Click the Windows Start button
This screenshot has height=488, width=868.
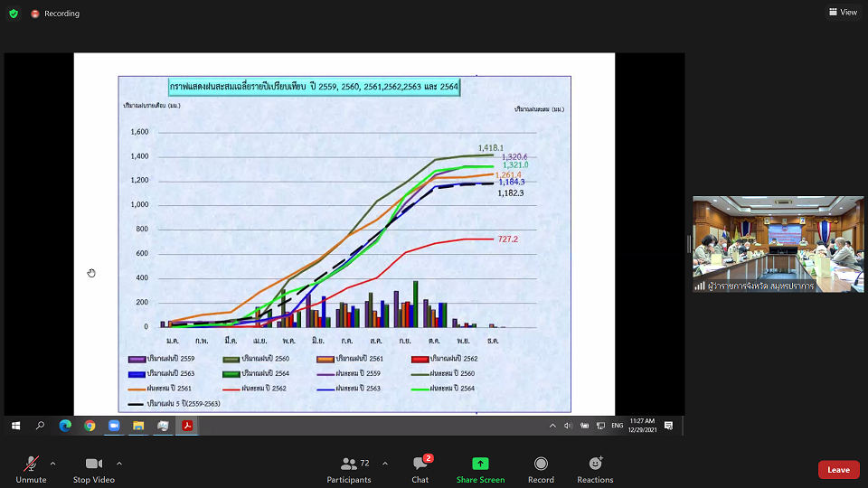tap(16, 426)
